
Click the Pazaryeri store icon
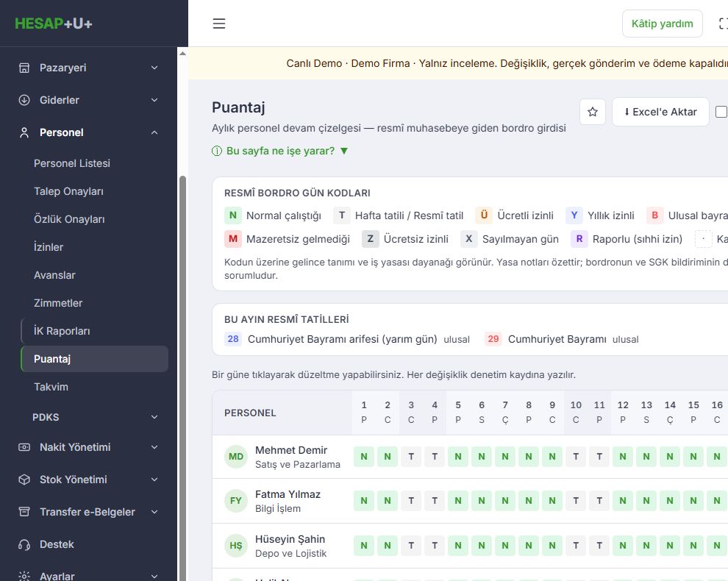[x=24, y=68]
